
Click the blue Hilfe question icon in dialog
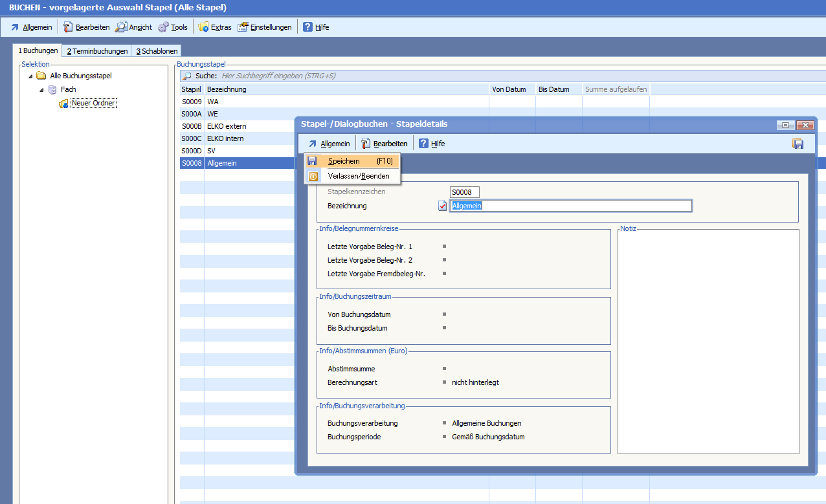423,144
